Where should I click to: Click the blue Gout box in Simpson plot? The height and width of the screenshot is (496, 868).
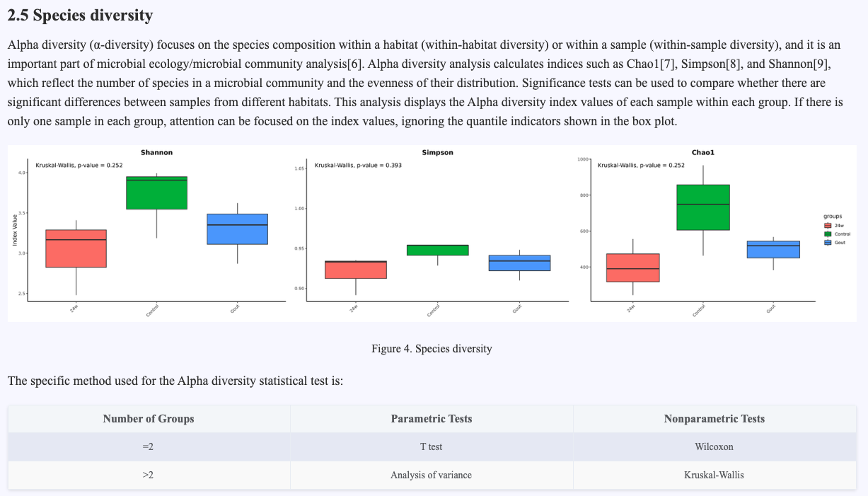519,263
